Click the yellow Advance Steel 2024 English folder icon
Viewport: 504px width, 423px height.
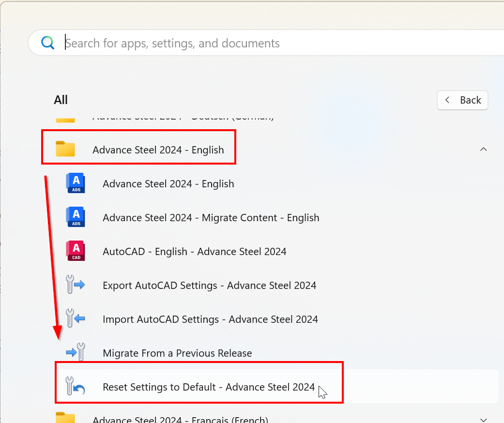coord(65,149)
